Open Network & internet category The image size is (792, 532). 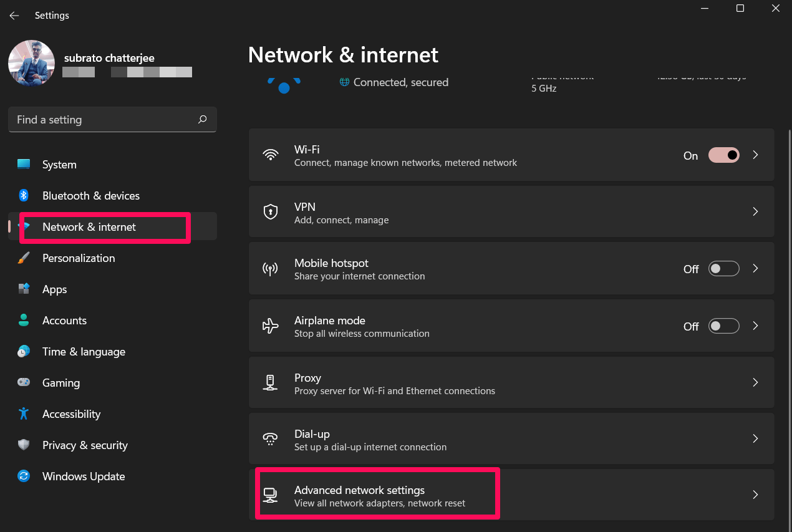[x=112, y=227]
